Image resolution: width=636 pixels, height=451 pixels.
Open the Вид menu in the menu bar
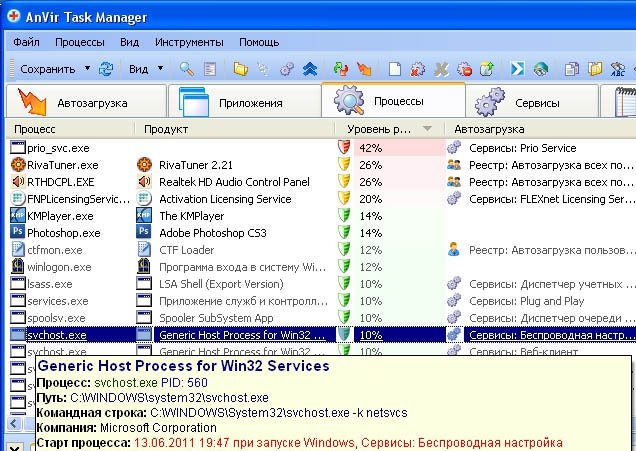coord(129,42)
